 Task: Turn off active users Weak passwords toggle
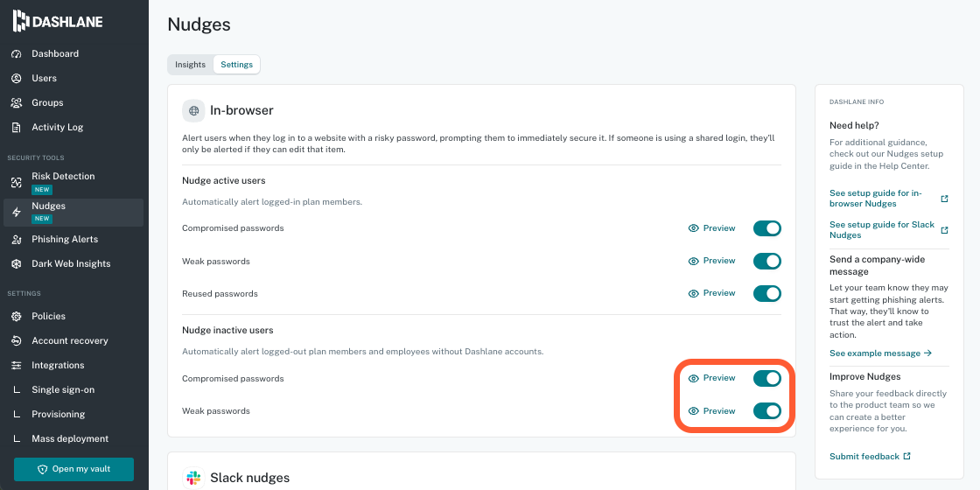(766, 261)
